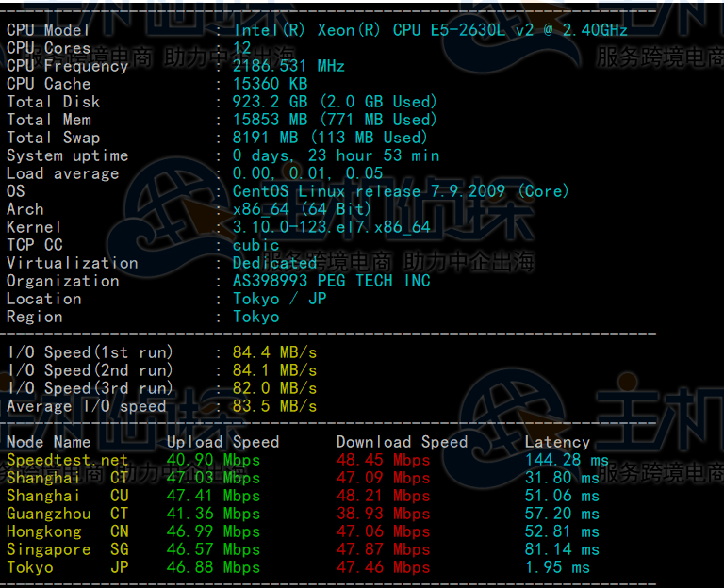Viewport: 724px width, 588px height.
Task: Select the arch value 'x86_64 (64 Bit)'
Action: (302, 209)
